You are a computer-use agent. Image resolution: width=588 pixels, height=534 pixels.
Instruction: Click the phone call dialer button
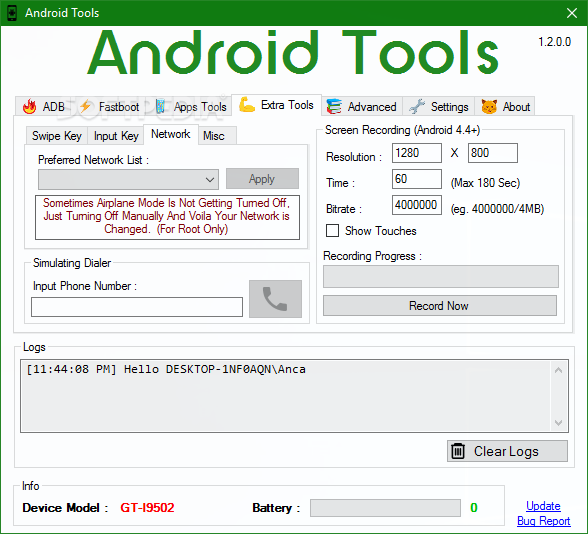click(275, 299)
